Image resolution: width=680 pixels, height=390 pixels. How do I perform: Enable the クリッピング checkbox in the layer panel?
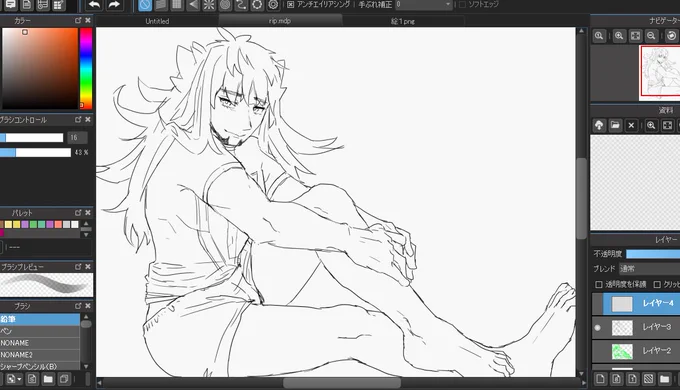[x=657, y=285]
